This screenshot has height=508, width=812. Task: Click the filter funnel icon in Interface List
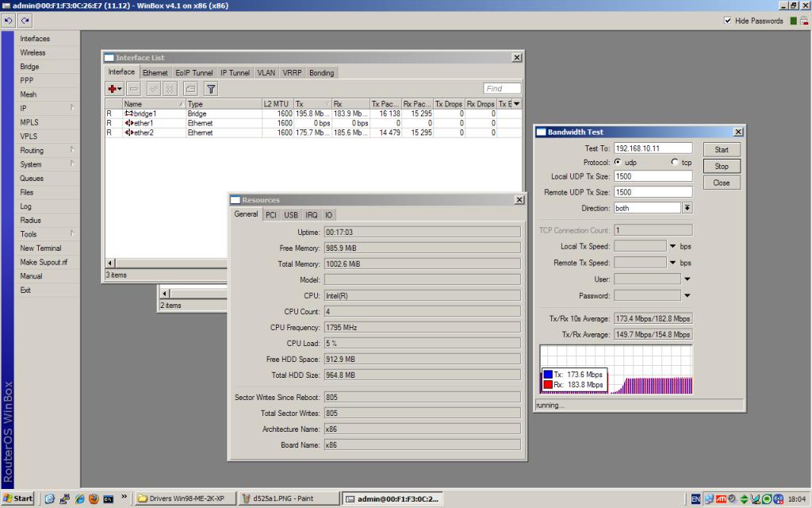tap(211, 89)
